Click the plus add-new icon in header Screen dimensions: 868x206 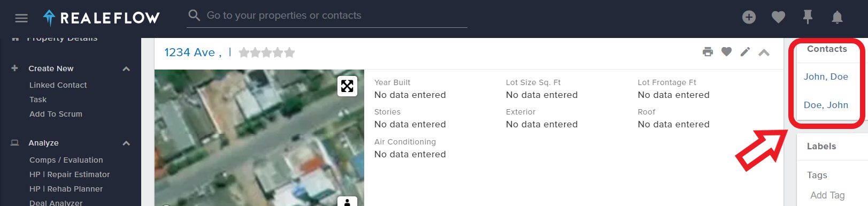(x=749, y=17)
